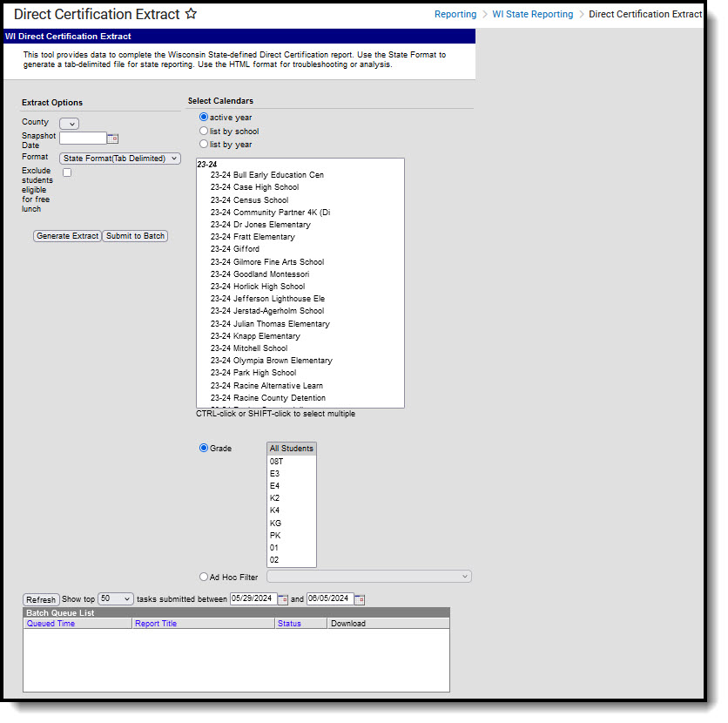Select All Students in grade list
Screen dimensions: 728x723
(x=292, y=449)
